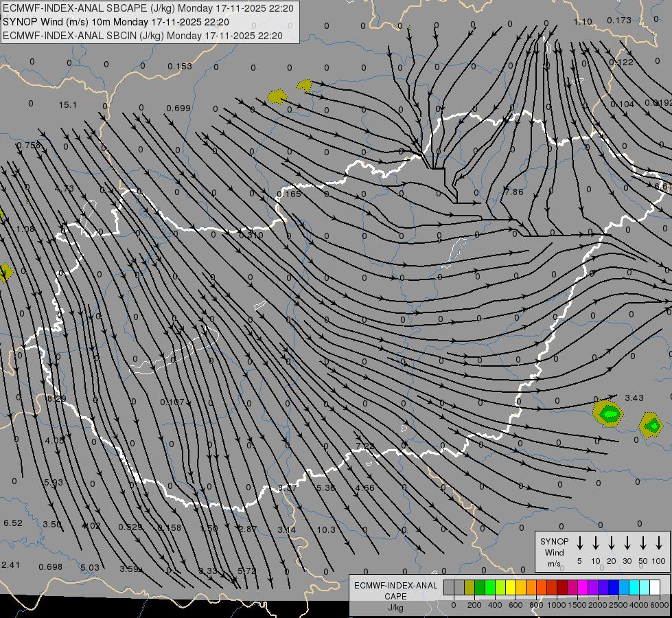Click the ECMWF-INDEX-ANAL SBCIN title line
The height and width of the screenshot is (618, 672).
tap(143, 36)
